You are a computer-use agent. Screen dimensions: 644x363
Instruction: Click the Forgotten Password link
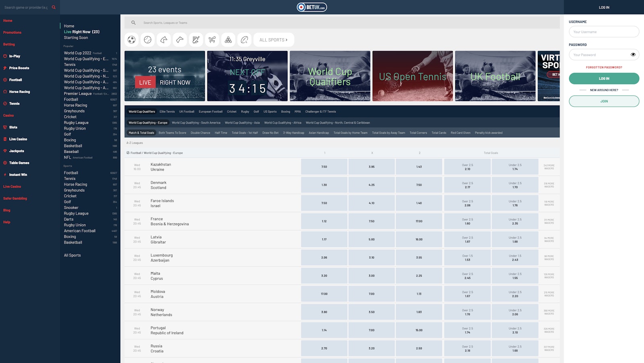tap(604, 67)
